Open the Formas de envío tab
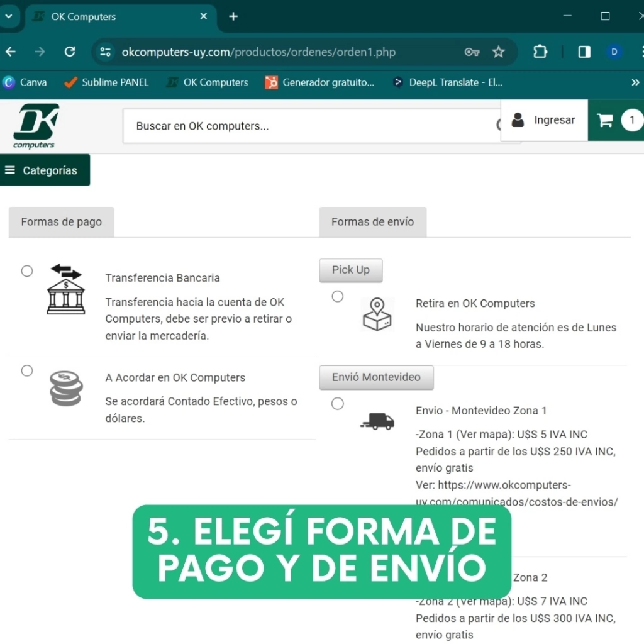This screenshot has width=644, height=644. 372,222
